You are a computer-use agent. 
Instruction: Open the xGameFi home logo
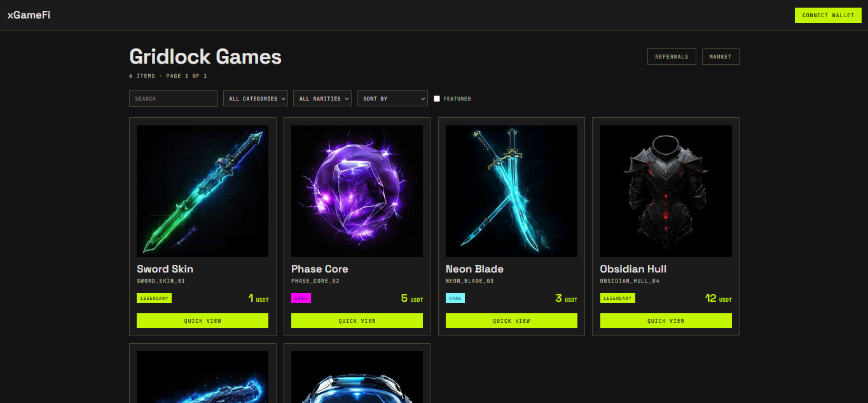coord(29,15)
